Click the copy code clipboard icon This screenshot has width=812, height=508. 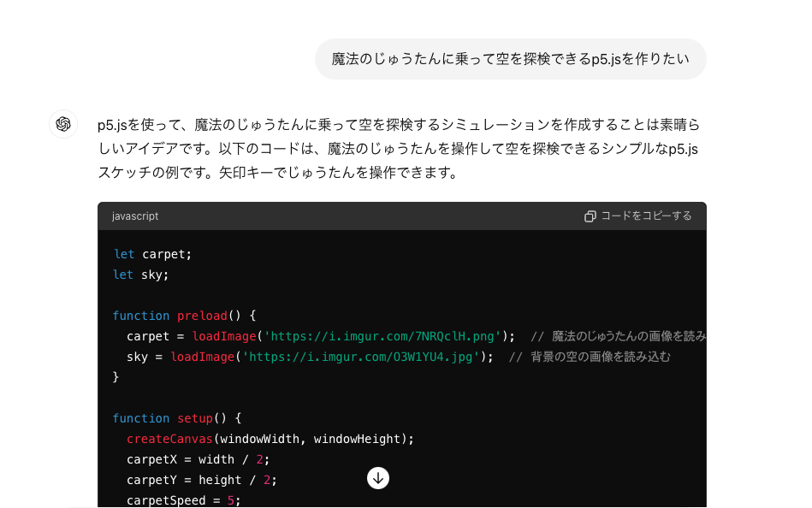590,216
